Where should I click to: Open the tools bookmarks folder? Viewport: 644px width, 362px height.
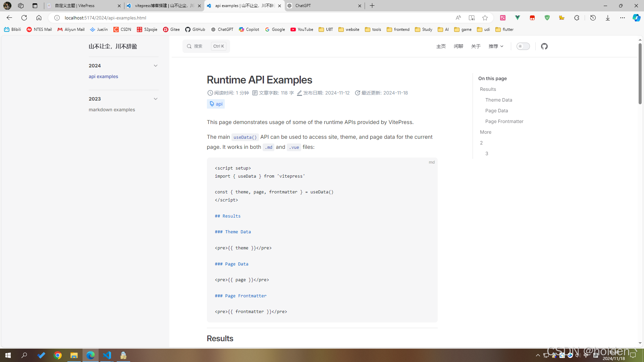point(373,29)
